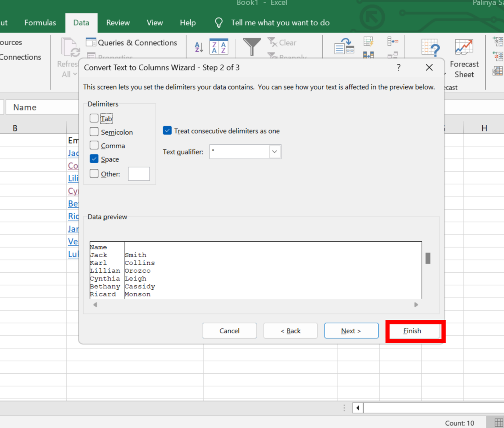Click the Flash Fill icon
Screen dimensions: 504x428
point(368,41)
